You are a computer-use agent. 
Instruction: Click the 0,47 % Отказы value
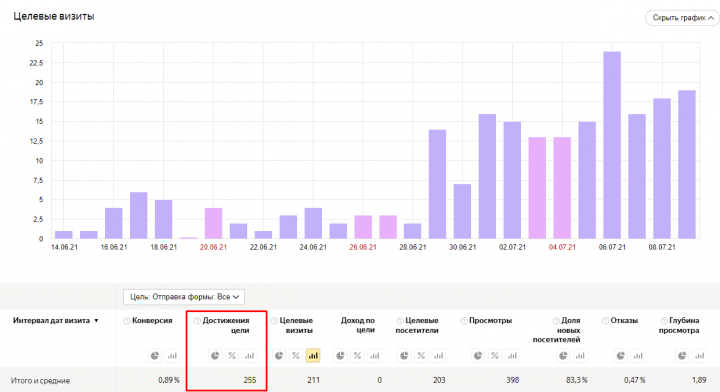pos(635,380)
